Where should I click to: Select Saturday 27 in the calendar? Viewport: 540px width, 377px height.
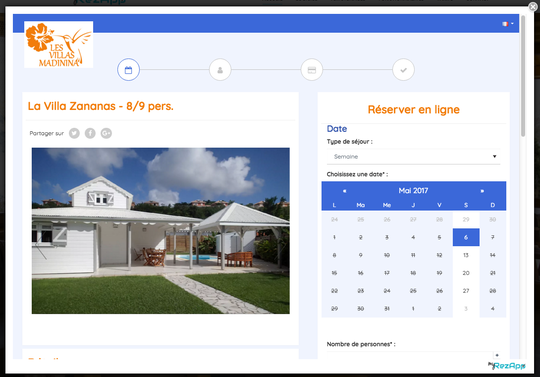466,291
